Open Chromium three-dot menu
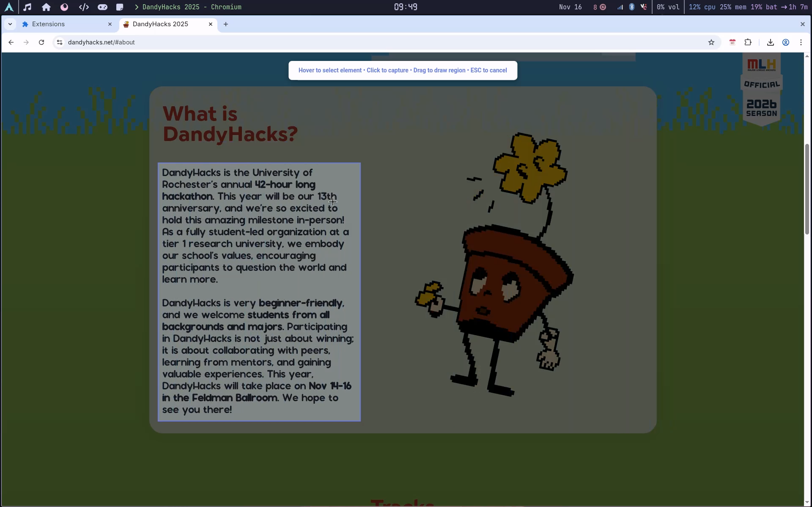812x507 pixels. tap(801, 42)
